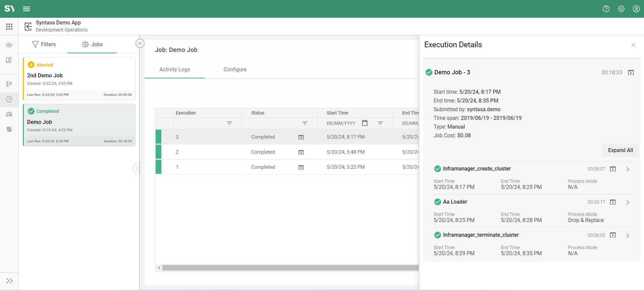The image size is (644, 291).
Task: Select the aborted 2nd Demo Job card
Action: point(79,79)
